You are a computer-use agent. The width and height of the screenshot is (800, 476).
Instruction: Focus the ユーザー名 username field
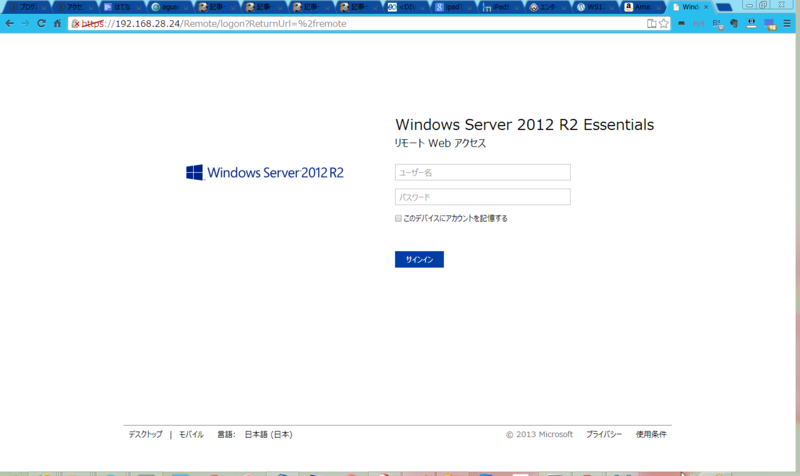tap(483, 172)
